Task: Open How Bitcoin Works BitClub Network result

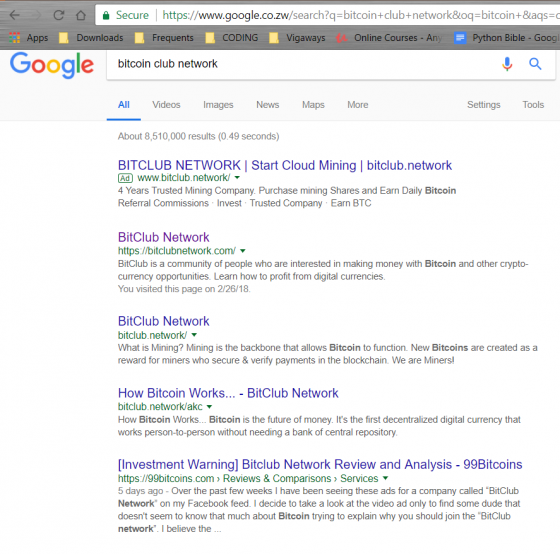Action: (228, 393)
